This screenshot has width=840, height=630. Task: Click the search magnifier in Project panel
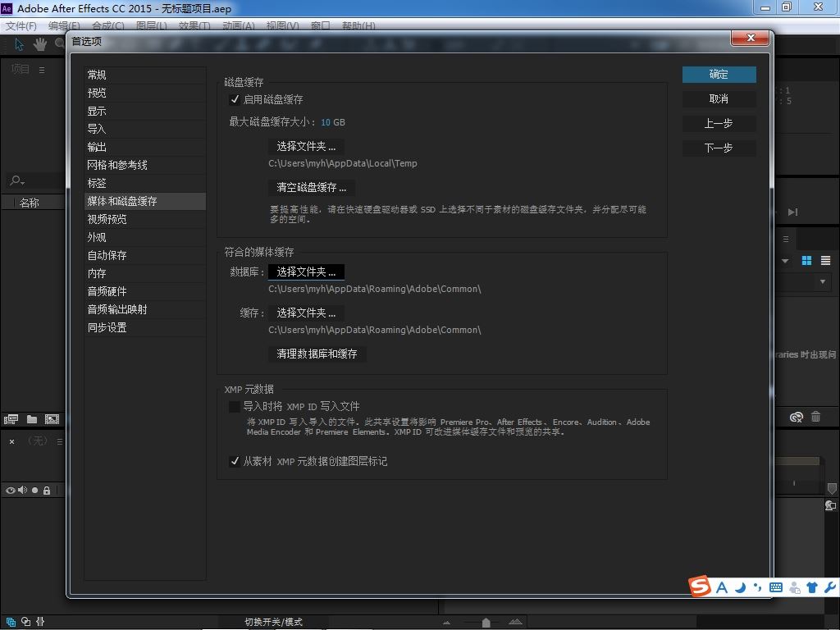point(17,180)
